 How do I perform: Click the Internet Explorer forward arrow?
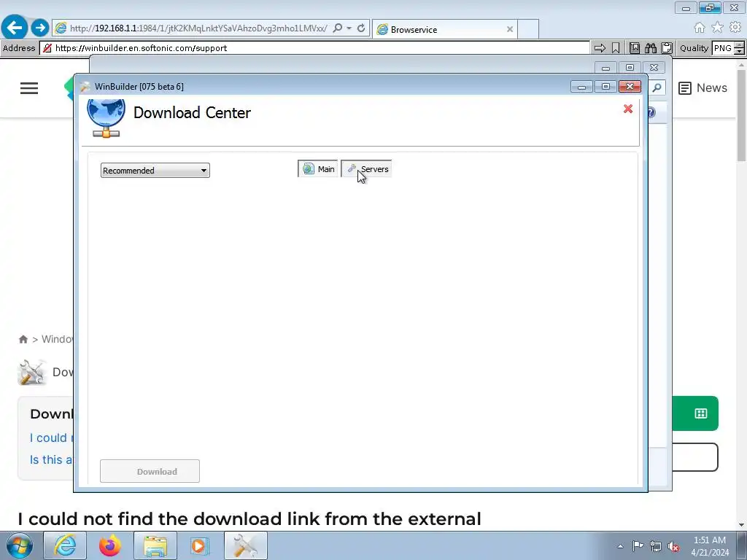coord(40,28)
